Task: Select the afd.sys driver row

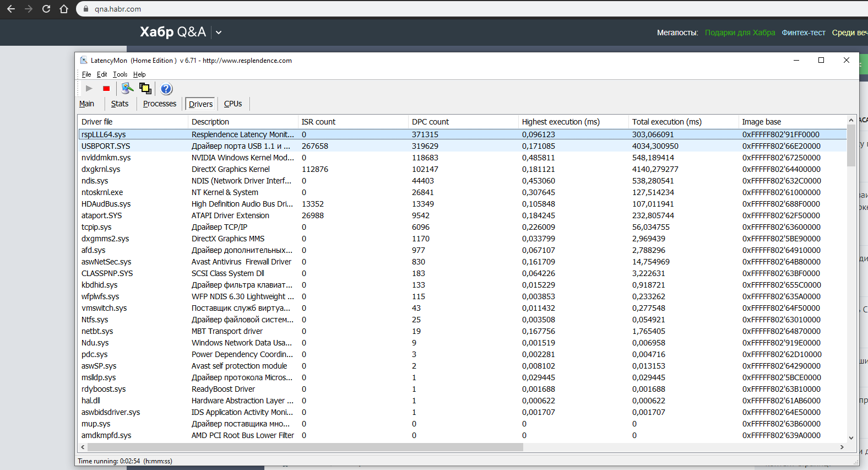Action: coord(463,250)
